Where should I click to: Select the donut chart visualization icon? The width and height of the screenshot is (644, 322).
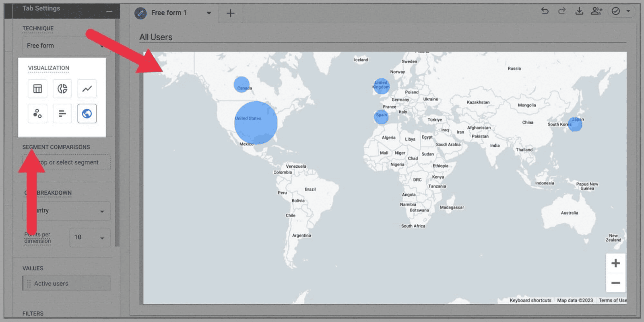62,89
